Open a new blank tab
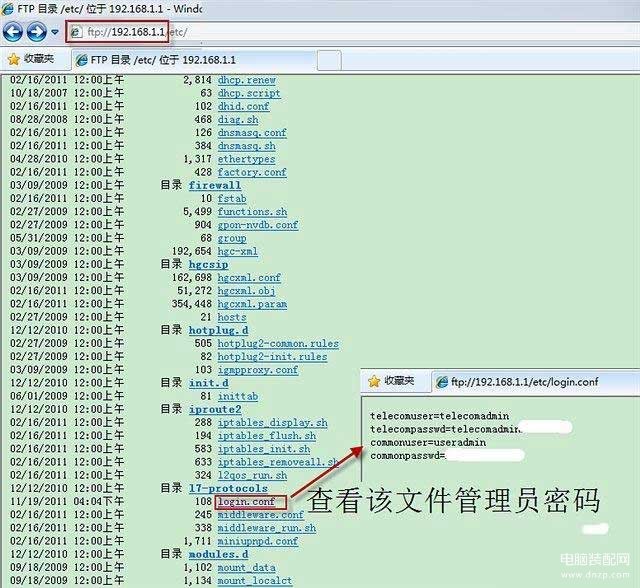 tap(329, 60)
